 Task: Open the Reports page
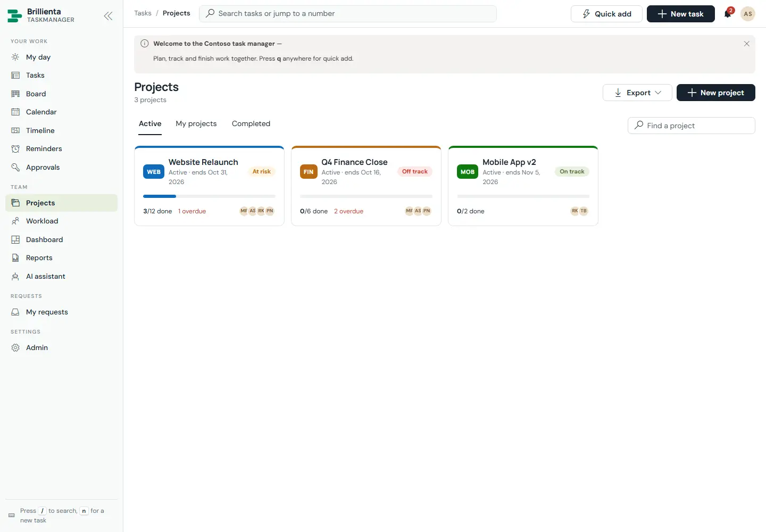(61, 257)
